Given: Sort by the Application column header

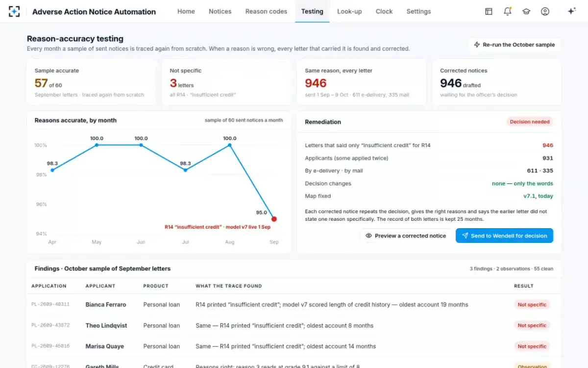Looking at the screenshot, I should click(x=49, y=286).
